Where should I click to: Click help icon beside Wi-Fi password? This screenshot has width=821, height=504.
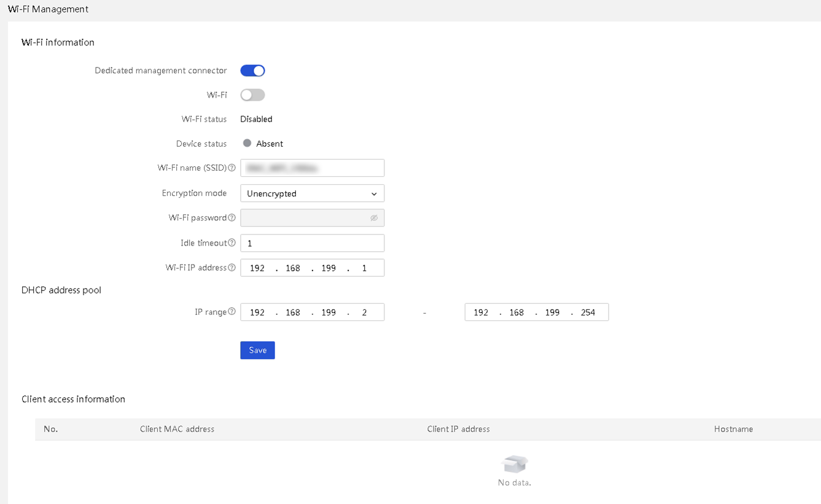(232, 218)
